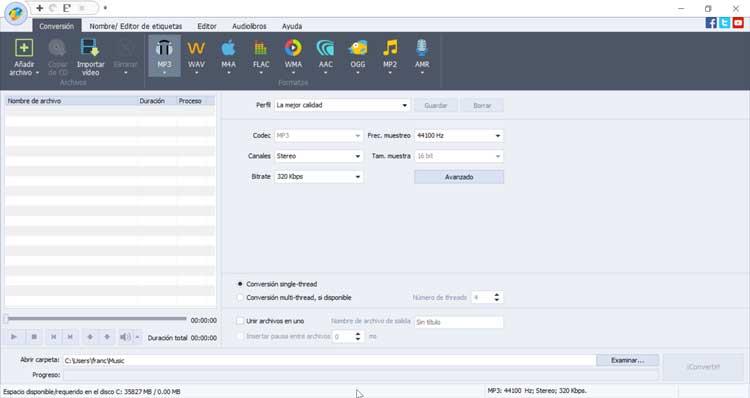This screenshot has width=750, height=398.
Task: Select the MP2 output format
Action: pyautogui.click(x=390, y=55)
